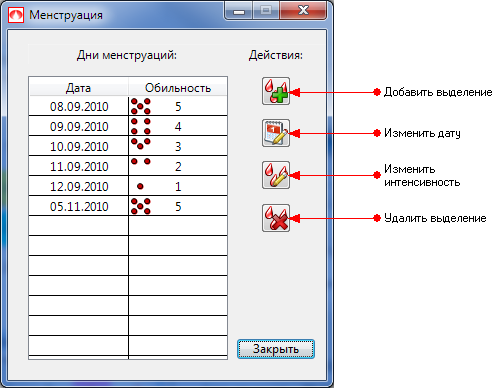The image size is (500, 388).
Task: Minimize the Менструация window
Action: pyautogui.click(x=239, y=11)
